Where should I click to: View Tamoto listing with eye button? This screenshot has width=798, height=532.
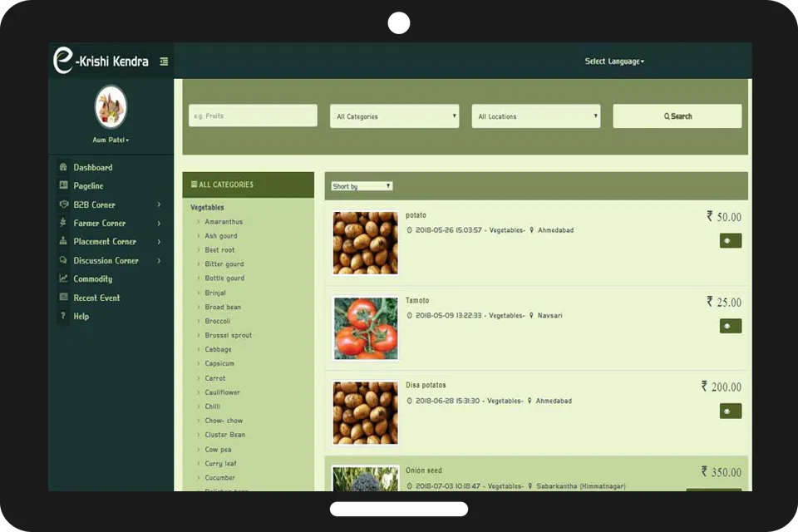(x=731, y=326)
